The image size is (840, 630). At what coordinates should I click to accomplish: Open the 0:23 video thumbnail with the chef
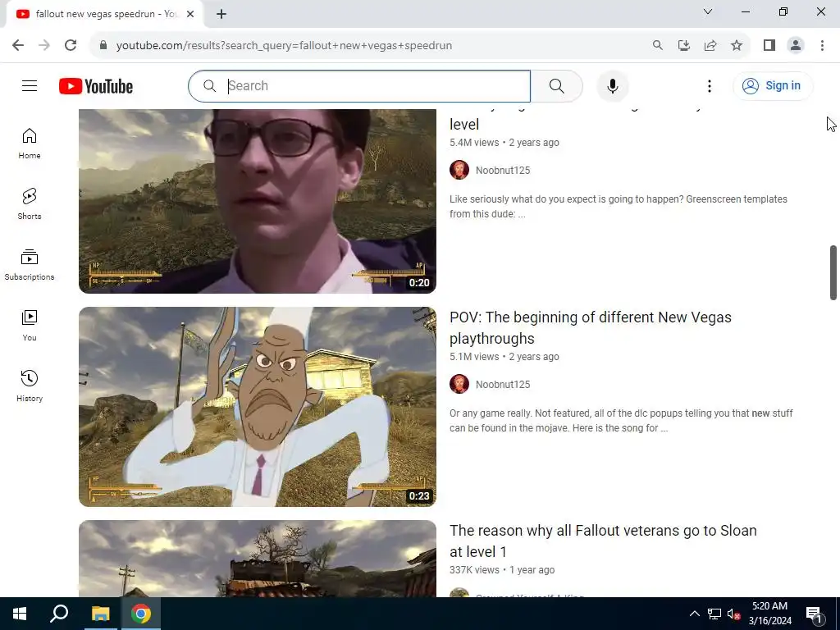[x=257, y=407]
